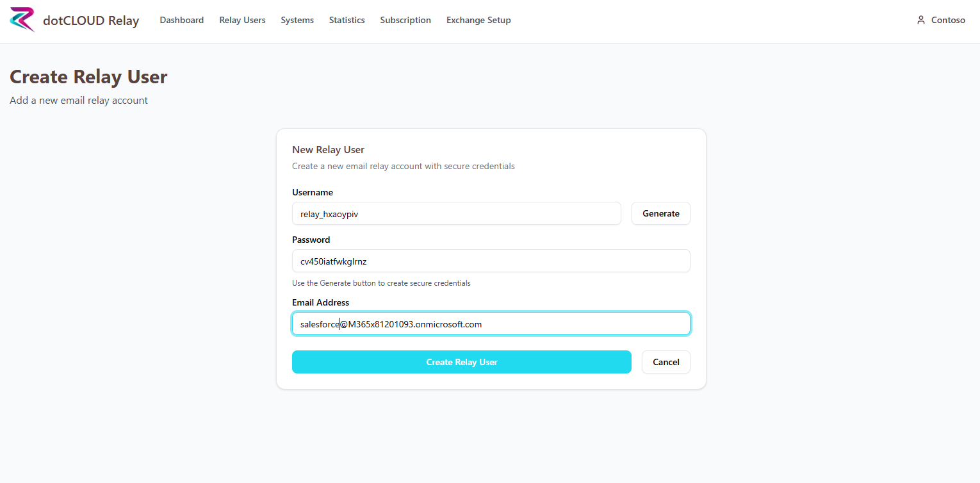Open the Subscription page

(x=405, y=20)
